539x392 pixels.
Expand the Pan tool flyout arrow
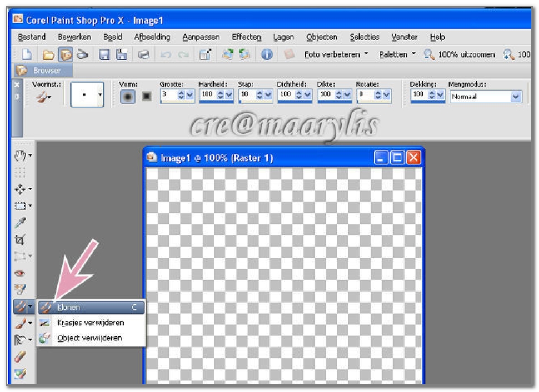point(31,155)
